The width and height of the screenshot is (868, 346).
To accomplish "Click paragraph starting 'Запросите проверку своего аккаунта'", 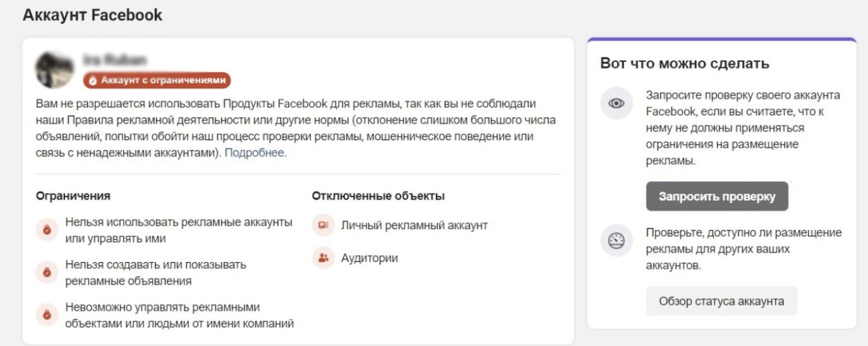I will [x=743, y=128].
